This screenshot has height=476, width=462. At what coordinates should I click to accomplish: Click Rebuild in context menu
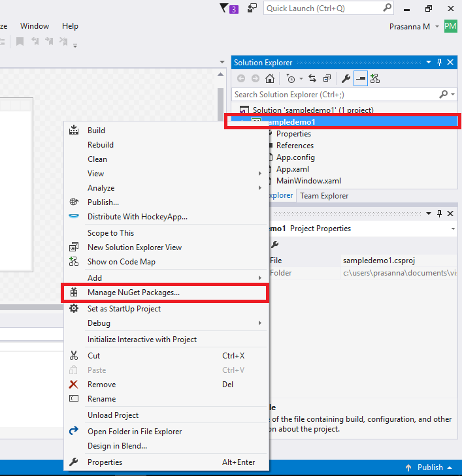(x=166, y=145)
